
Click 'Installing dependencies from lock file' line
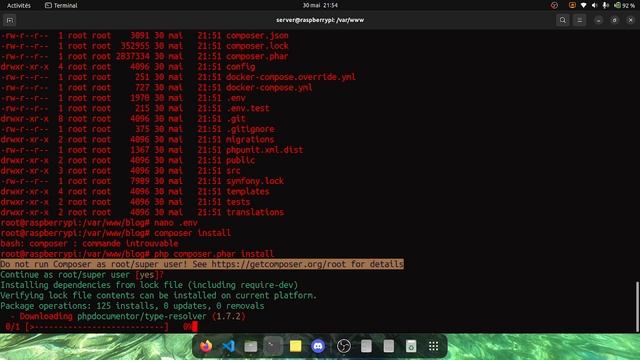149,285
